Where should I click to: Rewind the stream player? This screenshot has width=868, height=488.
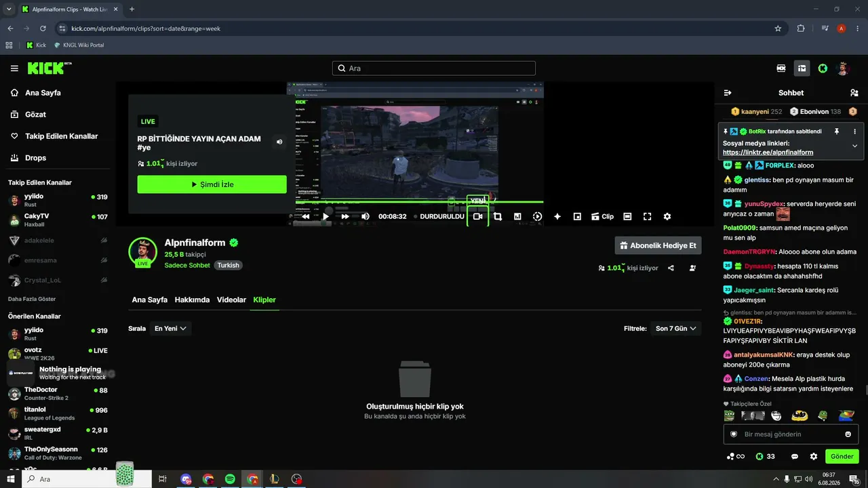click(x=306, y=216)
